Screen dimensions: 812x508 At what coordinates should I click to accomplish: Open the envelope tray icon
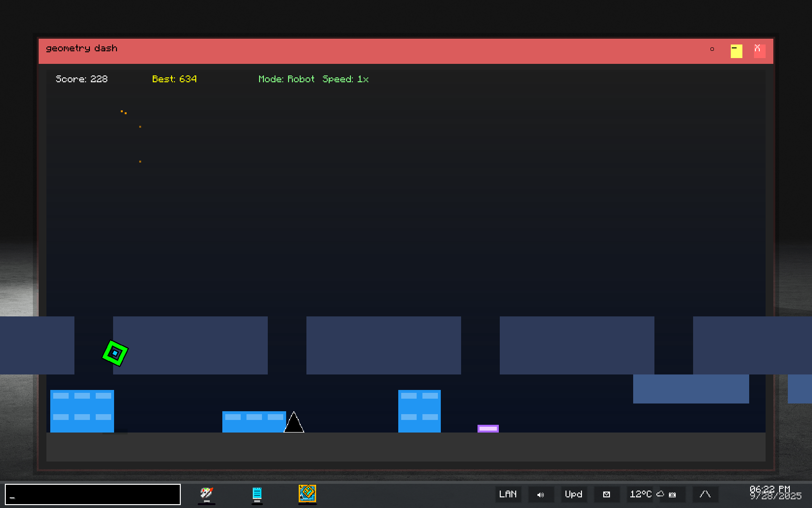[607, 494]
